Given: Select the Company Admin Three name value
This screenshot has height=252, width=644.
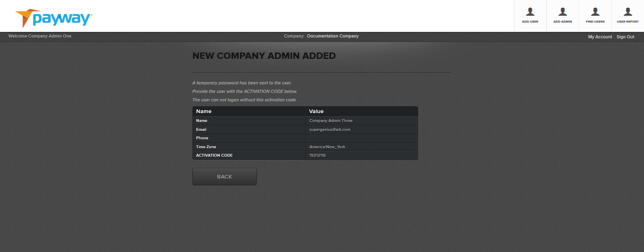Looking at the screenshot, I should pyautogui.click(x=331, y=121).
